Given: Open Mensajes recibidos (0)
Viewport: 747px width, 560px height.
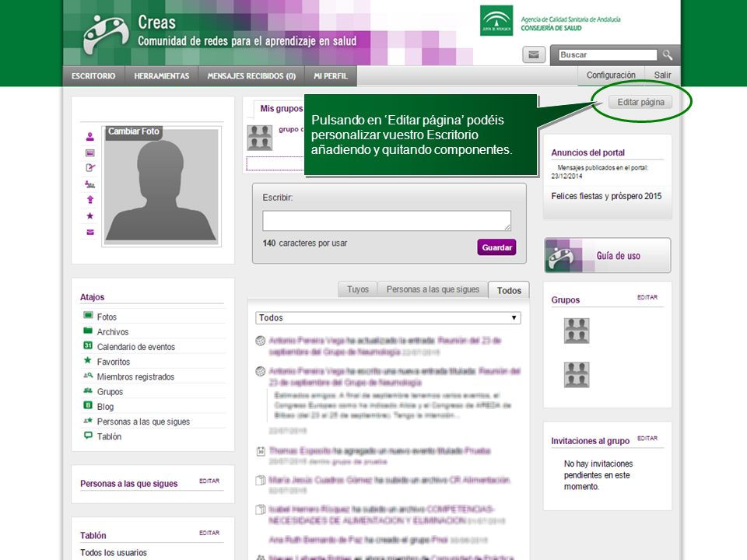Looking at the screenshot, I should click(251, 76).
